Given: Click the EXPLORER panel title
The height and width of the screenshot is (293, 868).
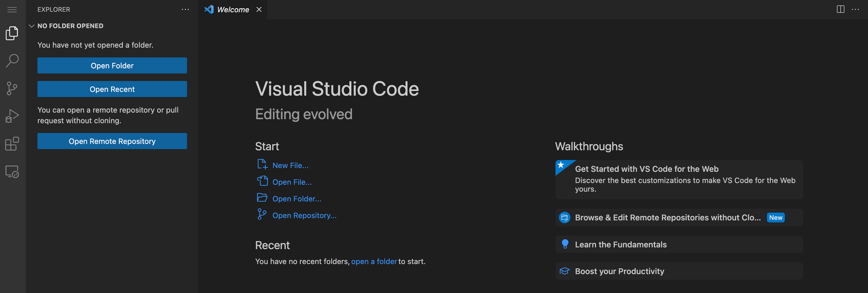Looking at the screenshot, I should point(54,10).
